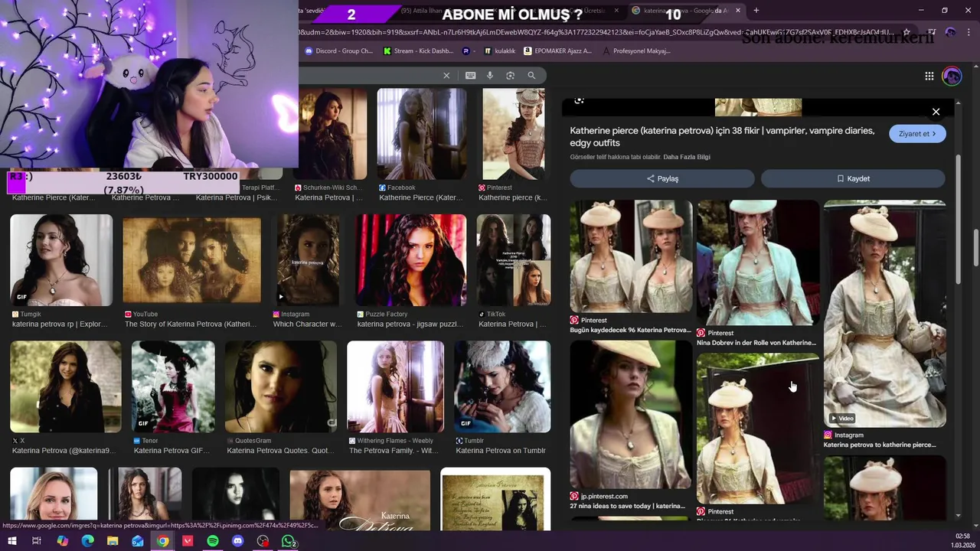Open Tumgik katerina petrova rp GIF result
Image resolution: width=980 pixels, height=551 pixels.
(x=61, y=260)
